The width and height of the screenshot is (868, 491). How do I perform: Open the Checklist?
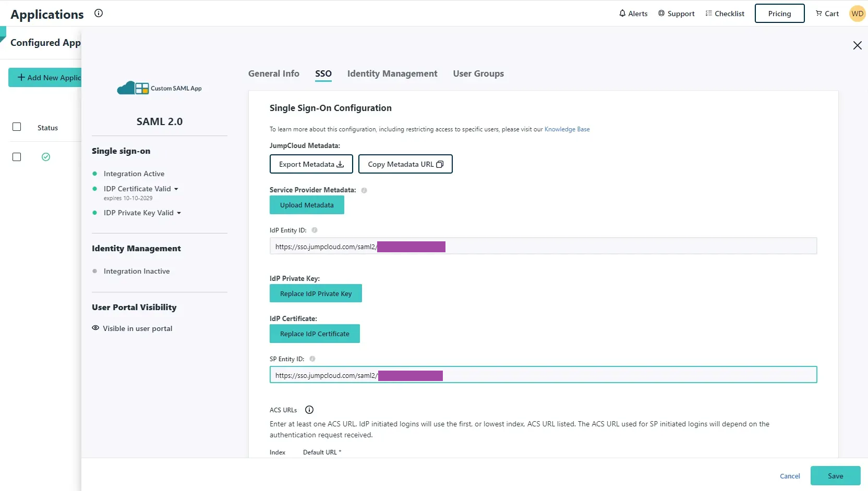[725, 14]
